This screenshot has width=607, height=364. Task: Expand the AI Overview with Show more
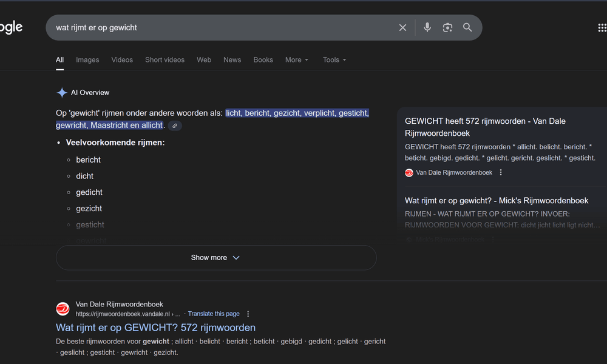point(215,257)
